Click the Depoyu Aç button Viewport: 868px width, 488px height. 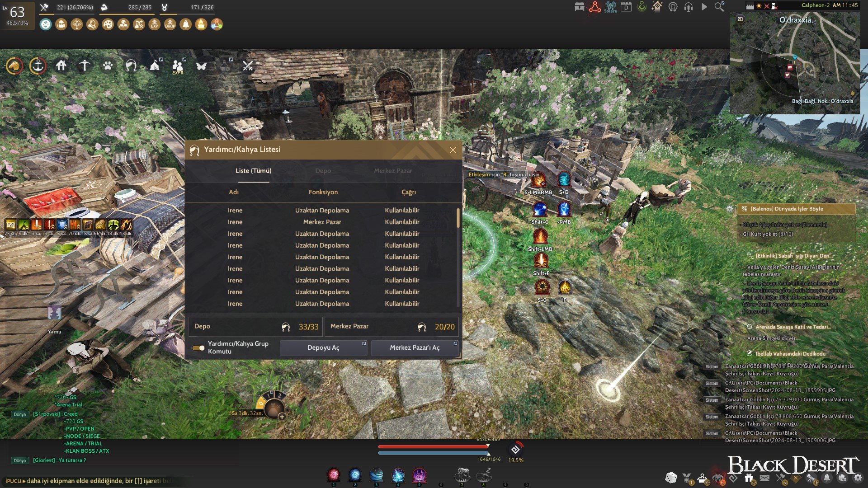323,348
